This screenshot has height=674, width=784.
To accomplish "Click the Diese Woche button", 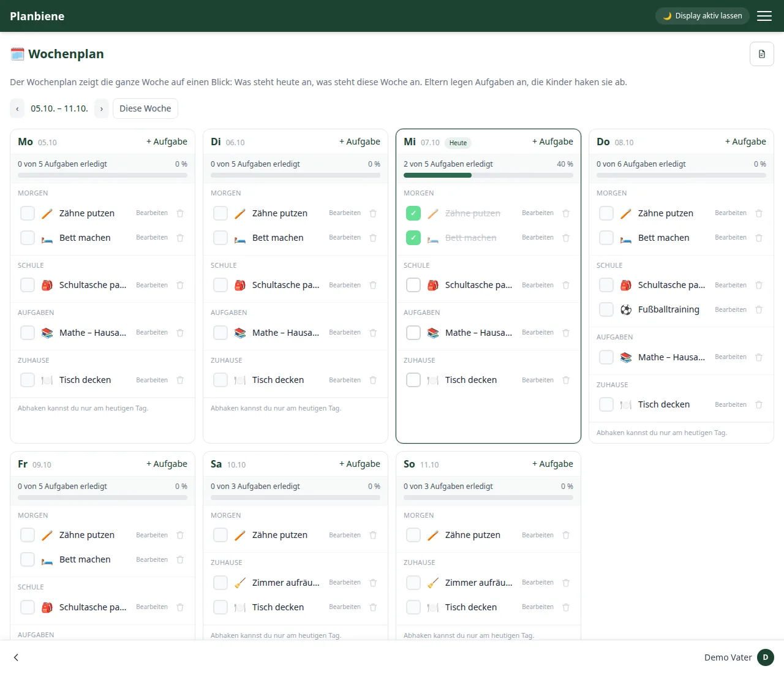I will (145, 108).
